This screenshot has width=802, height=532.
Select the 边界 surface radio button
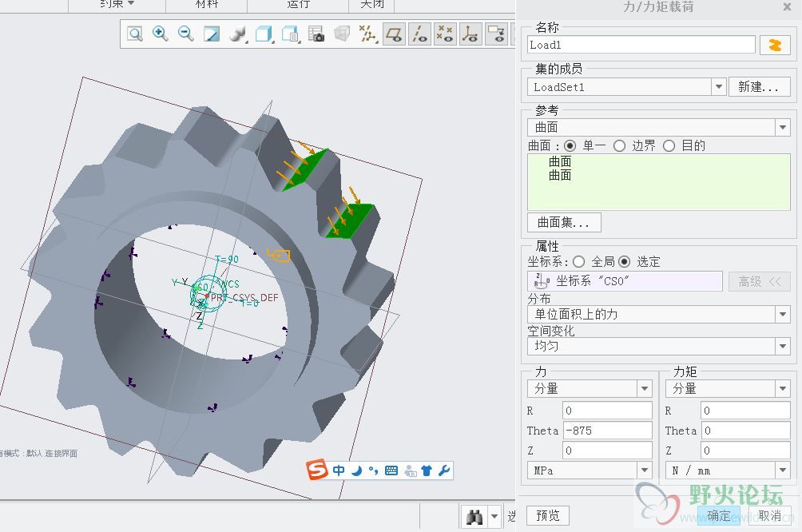click(x=619, y=146)
